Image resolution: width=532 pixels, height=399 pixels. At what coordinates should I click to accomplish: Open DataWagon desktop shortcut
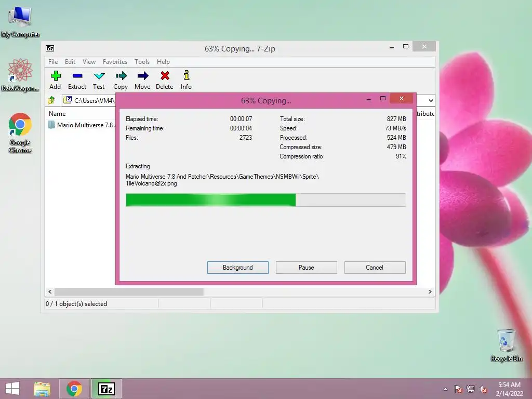point(20,75)
